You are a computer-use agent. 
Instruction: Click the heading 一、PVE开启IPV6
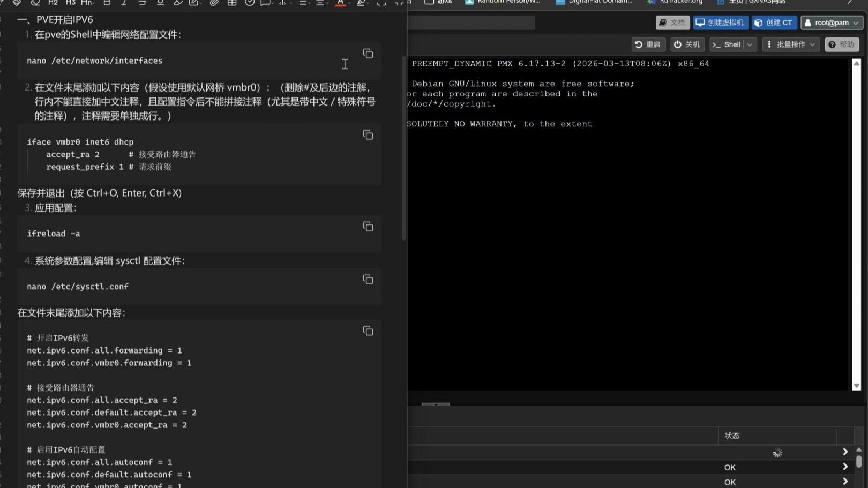tap(55, 20)
